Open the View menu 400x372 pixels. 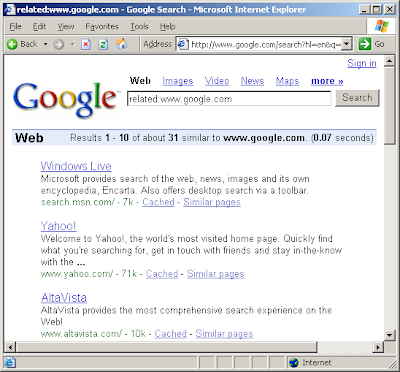(66, 26)
